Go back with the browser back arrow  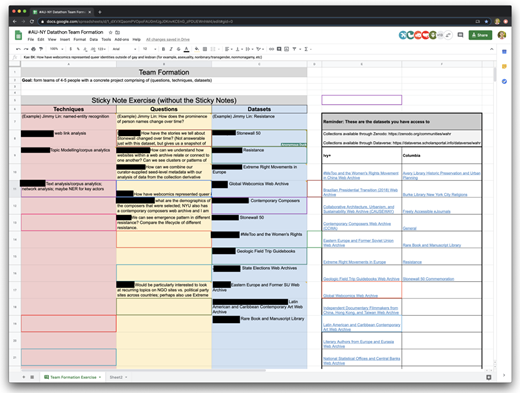(15, 21)
